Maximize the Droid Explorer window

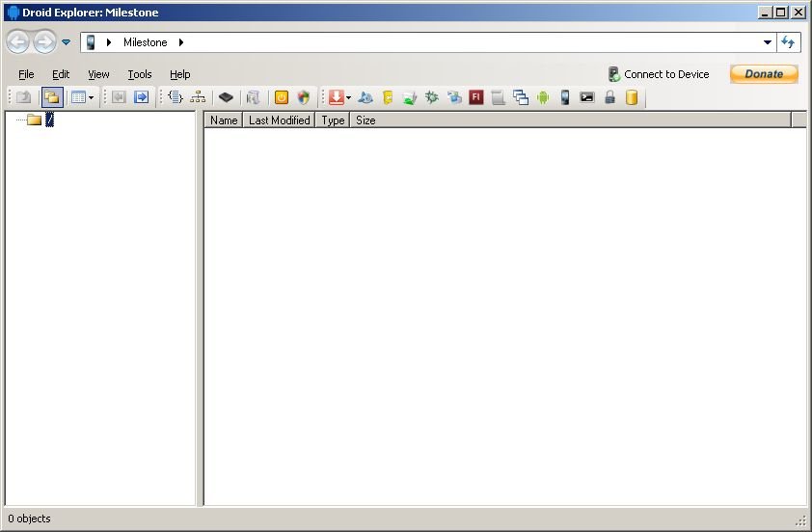pos(781,13)
